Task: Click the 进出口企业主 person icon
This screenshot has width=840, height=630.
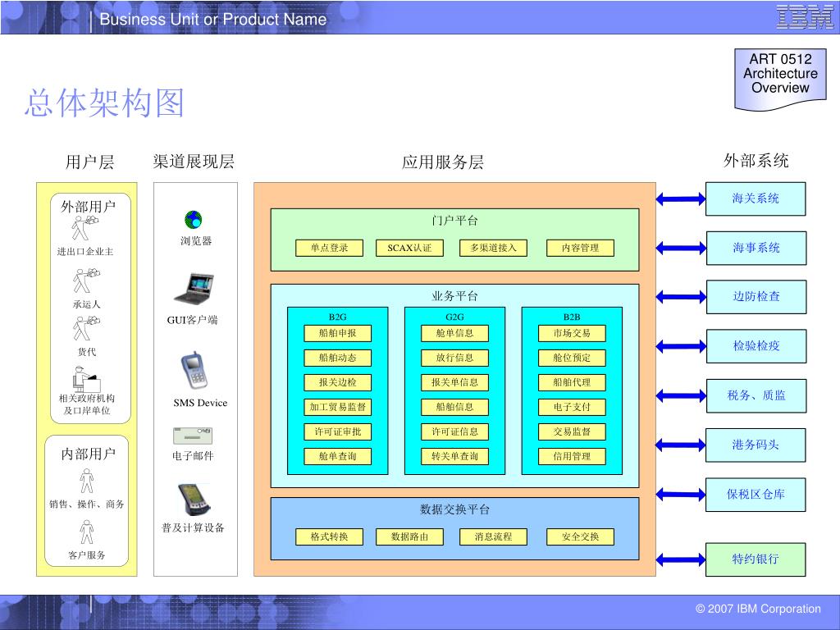Action: point(84,228)
